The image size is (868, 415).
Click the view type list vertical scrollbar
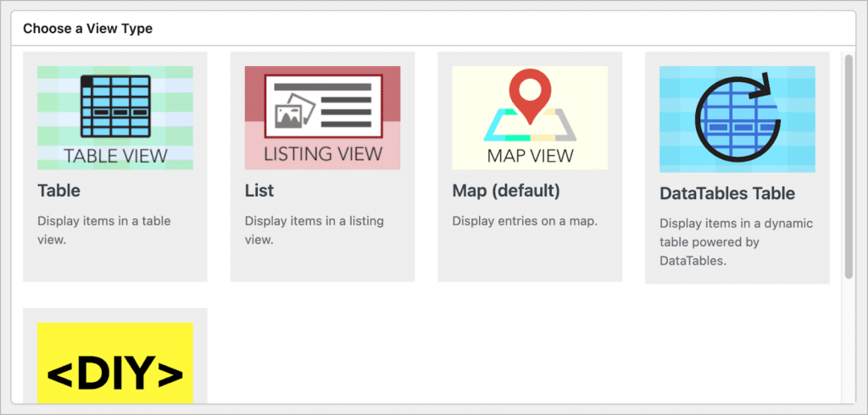[849, 166]
